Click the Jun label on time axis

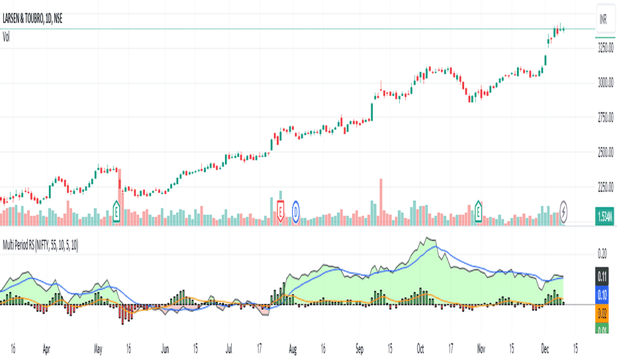tap(165, 349)
